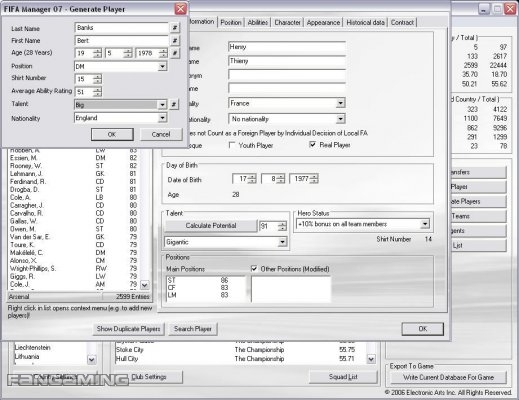Click the Calculate Potential button
519x400 pixels.
pos(211,226)
